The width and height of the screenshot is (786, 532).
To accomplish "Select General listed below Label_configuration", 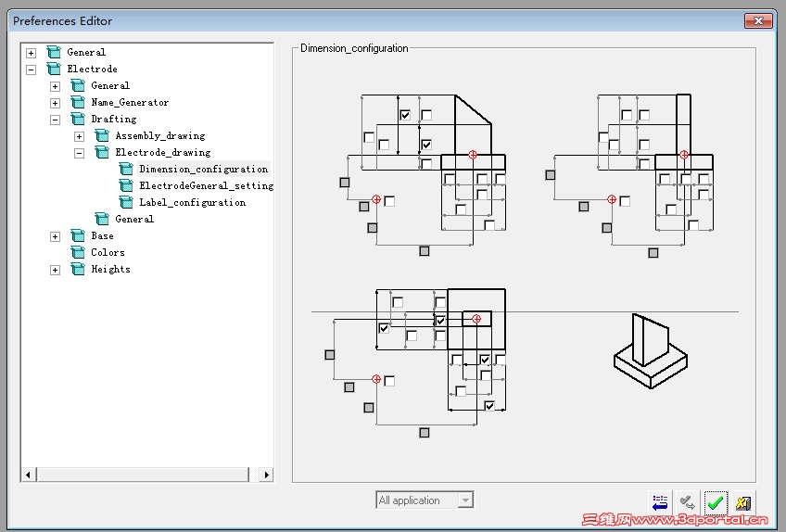I will click(134, 219).
